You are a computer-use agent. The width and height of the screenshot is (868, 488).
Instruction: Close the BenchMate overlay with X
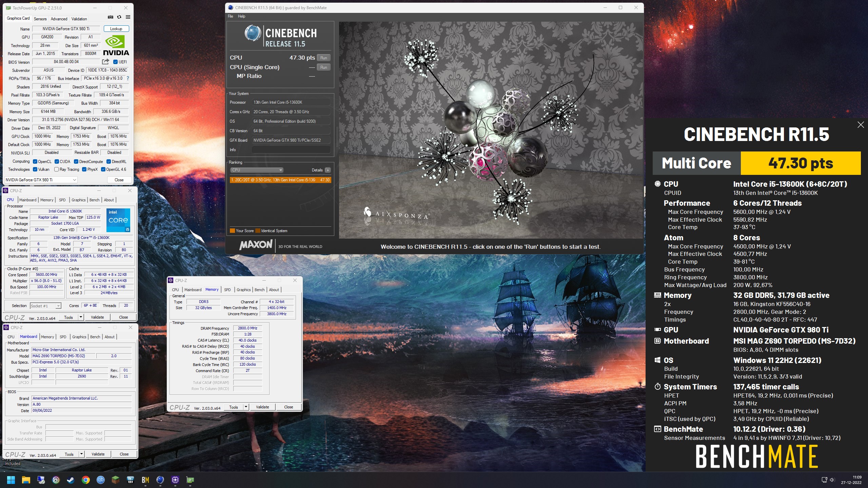pyautogui.click(x=861, y=125)
